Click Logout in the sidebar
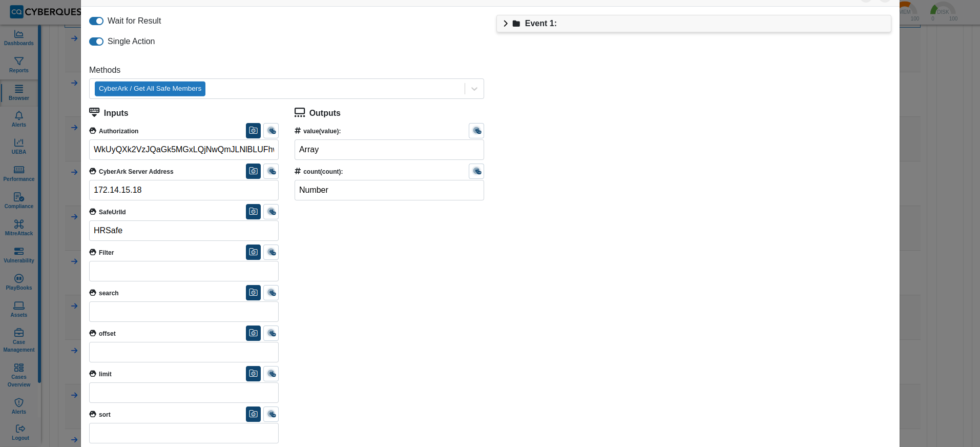This screenshot has width=980, height=447. (20, 433)
